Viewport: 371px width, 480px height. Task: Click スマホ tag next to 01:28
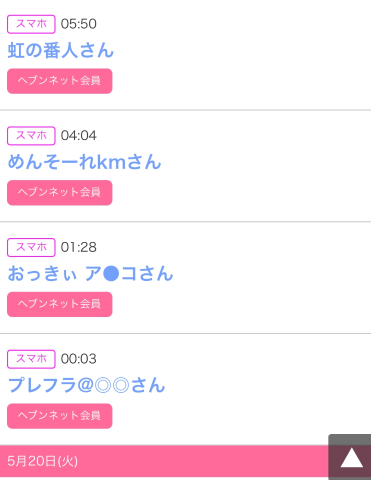(x=31, y=247)
